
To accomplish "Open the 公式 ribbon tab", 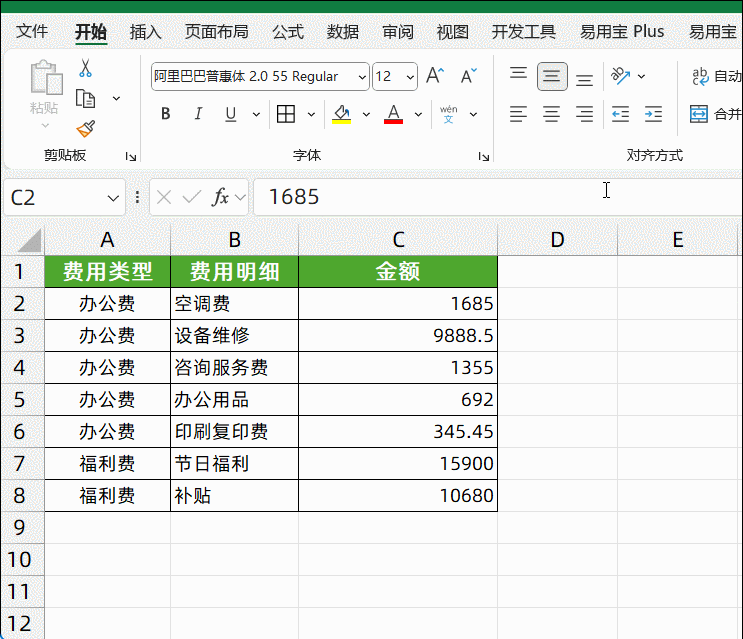I will pyautogui.click(x=287, y=32).
